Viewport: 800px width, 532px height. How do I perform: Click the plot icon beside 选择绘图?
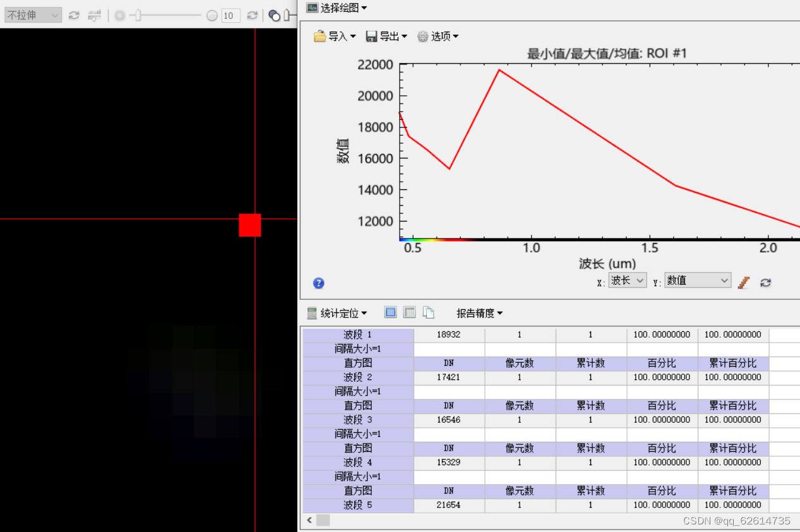tap(312, 8)
